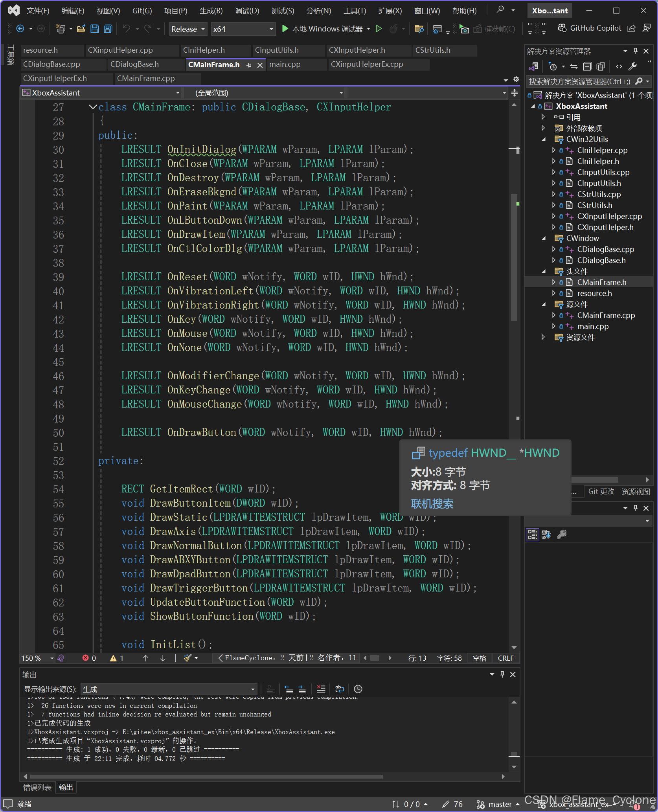The width and height of the screenshot is (658, 812).
Task: Select CMainFrame.cpp in Solution Explorer
Action: [606, 315]
